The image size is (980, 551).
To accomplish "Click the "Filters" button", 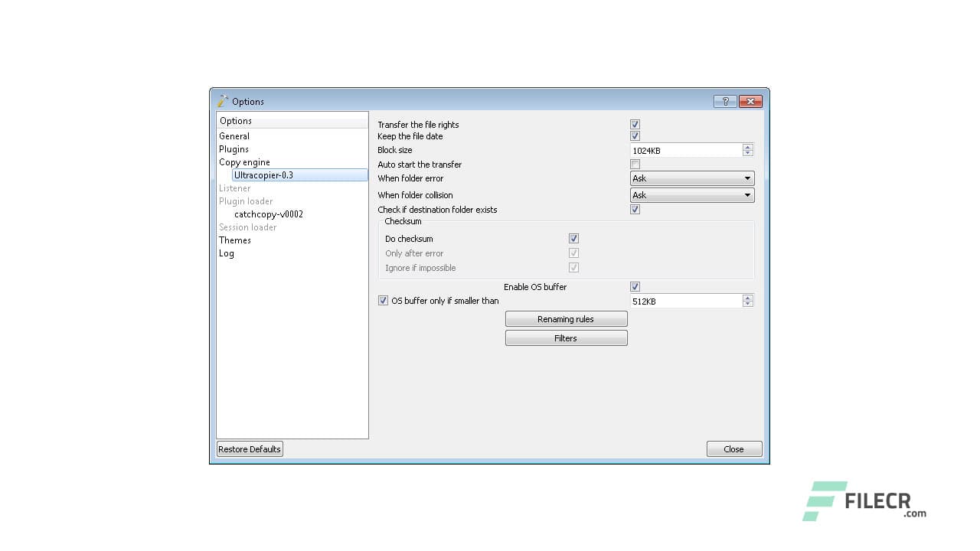I will (x=566, y=337).
